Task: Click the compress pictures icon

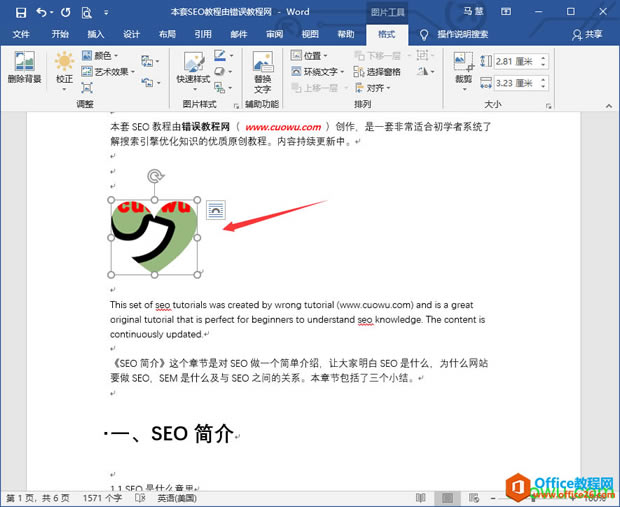Action: (x=87, y=87)
